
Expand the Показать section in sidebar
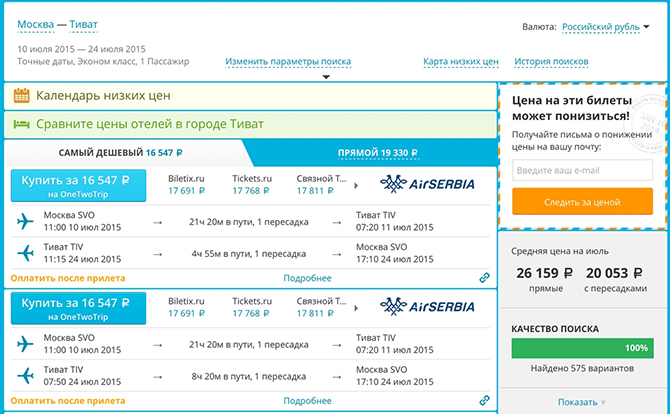(x=582, y=402)
